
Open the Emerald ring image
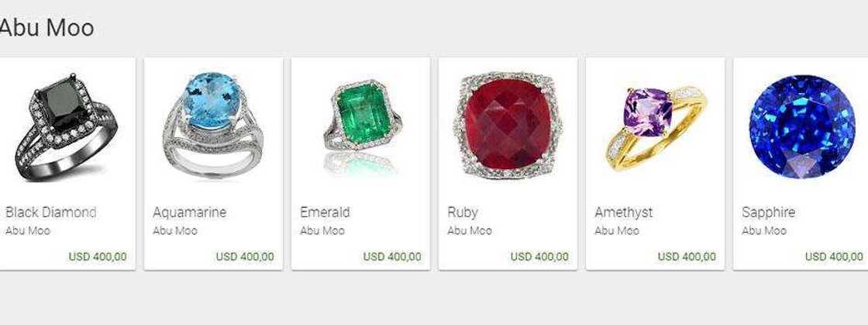coord(361,127)
